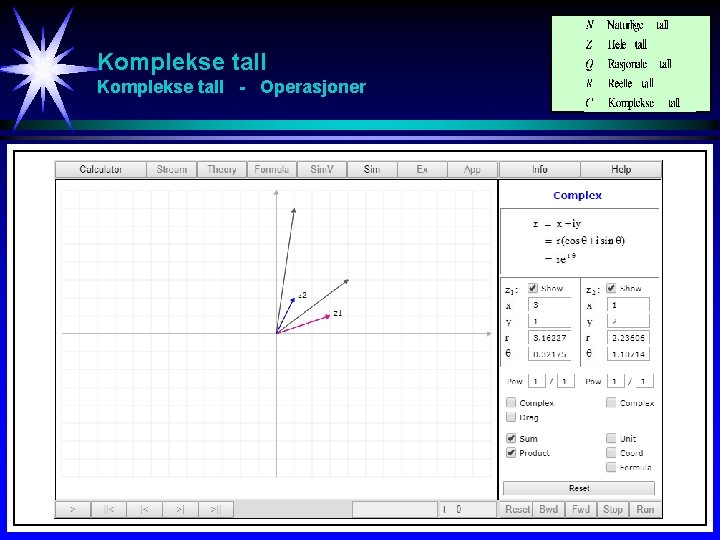Select the App tab
Screen dimensions: 720x540
tap(472, 169)
